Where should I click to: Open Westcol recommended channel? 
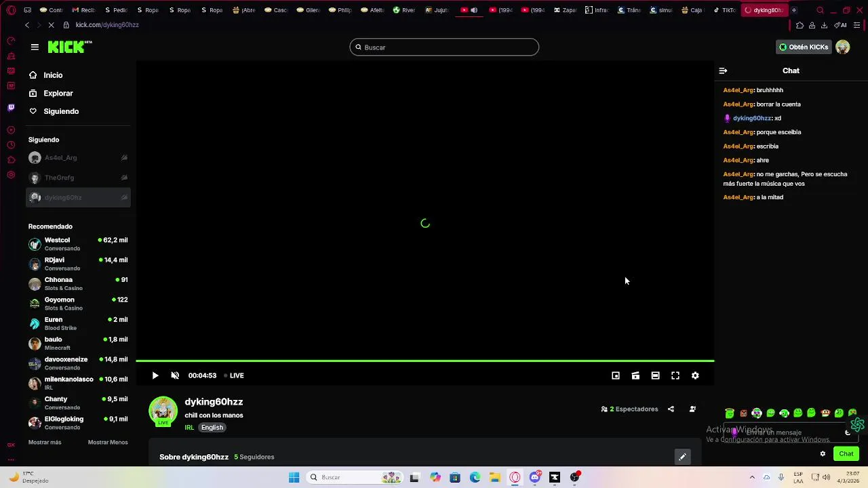coord(78,244)
